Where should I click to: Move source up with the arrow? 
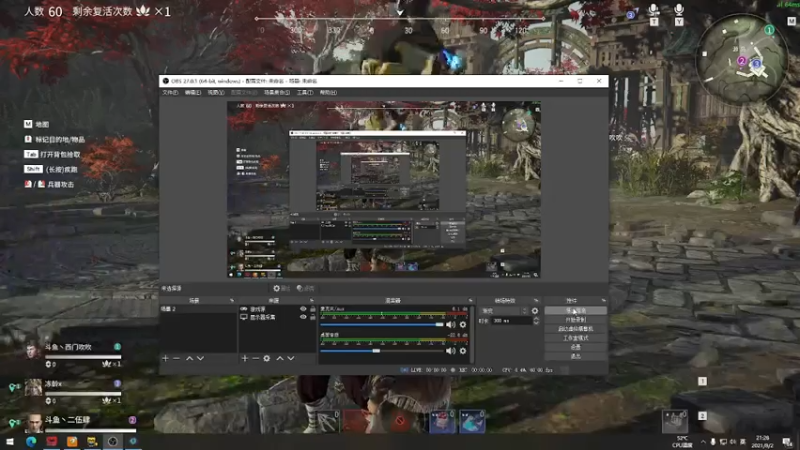point(280,358)
